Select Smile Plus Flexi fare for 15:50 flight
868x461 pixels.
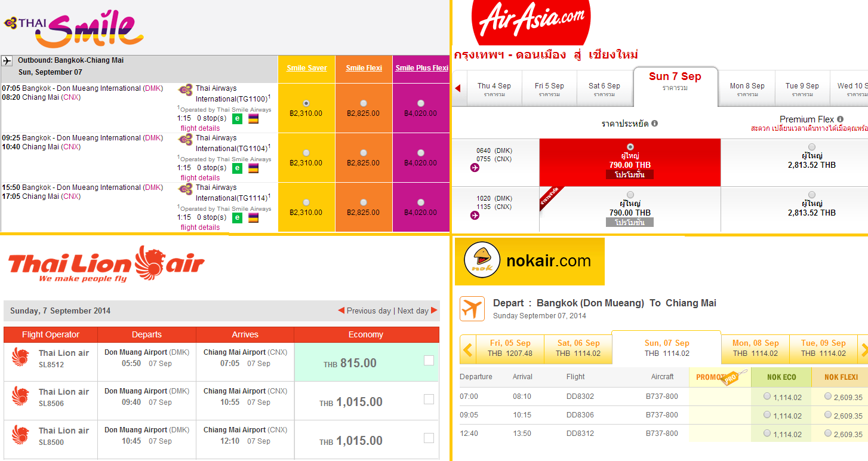pos(421,202)
